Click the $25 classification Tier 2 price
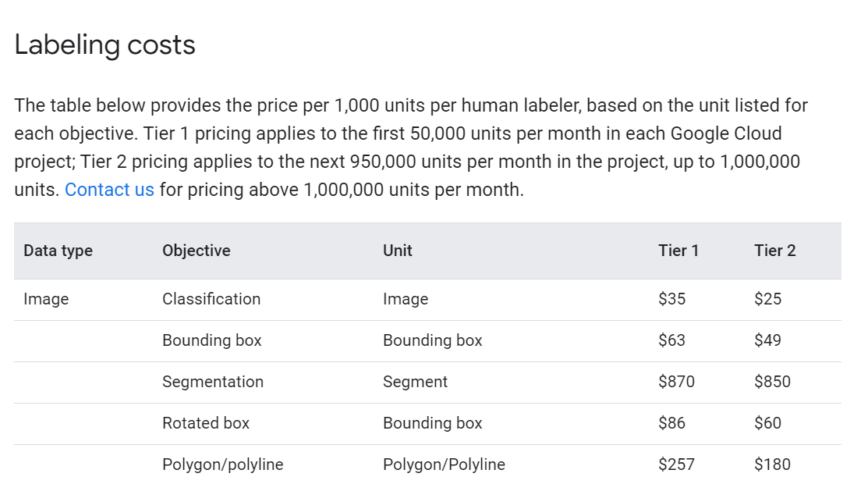Image resolution: width=868 pixels, height=484 pixels. point(767,299)
